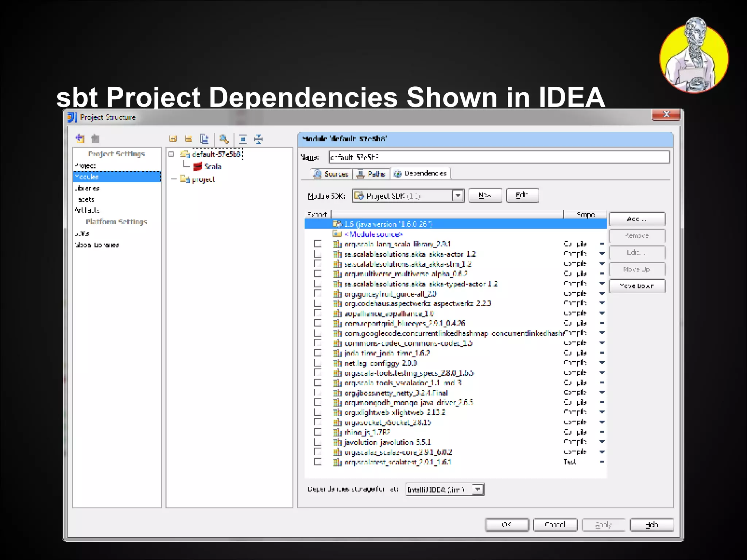Click the Collapse All tree icon
747x560 pixels.
[x=259, y=139]
